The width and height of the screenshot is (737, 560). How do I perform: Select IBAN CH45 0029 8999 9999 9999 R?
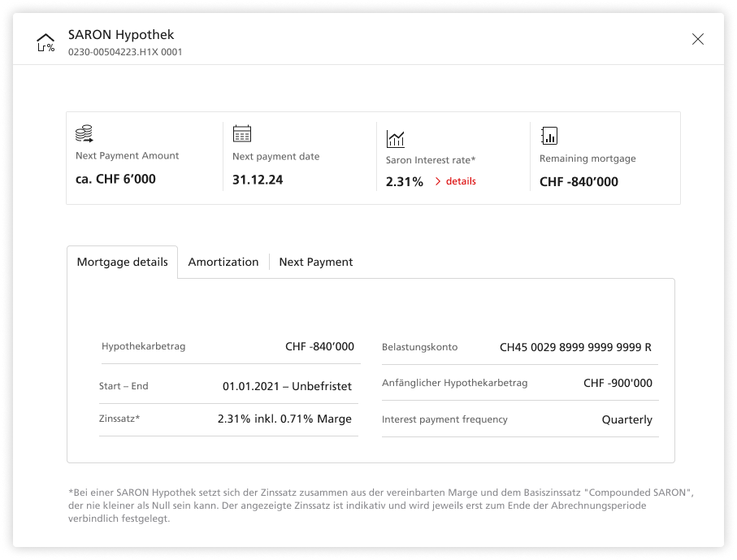[x=575, y=347]
